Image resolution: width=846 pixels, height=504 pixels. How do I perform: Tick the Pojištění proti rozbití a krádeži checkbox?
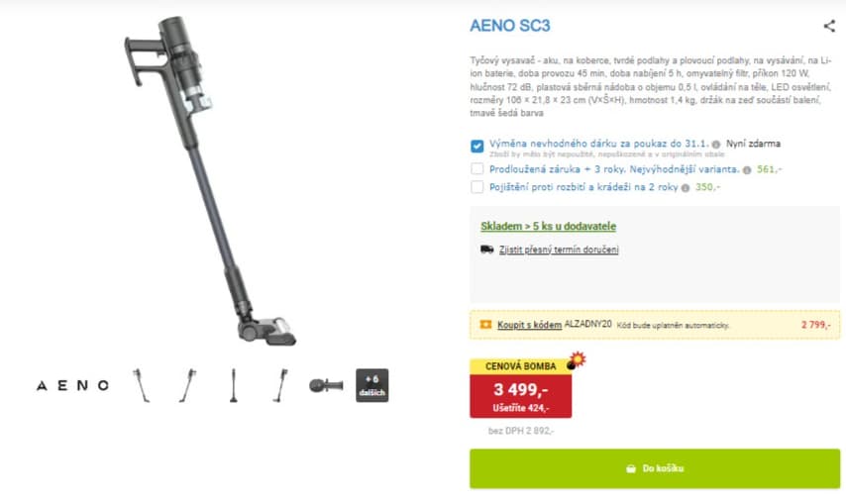pos(476,187)
